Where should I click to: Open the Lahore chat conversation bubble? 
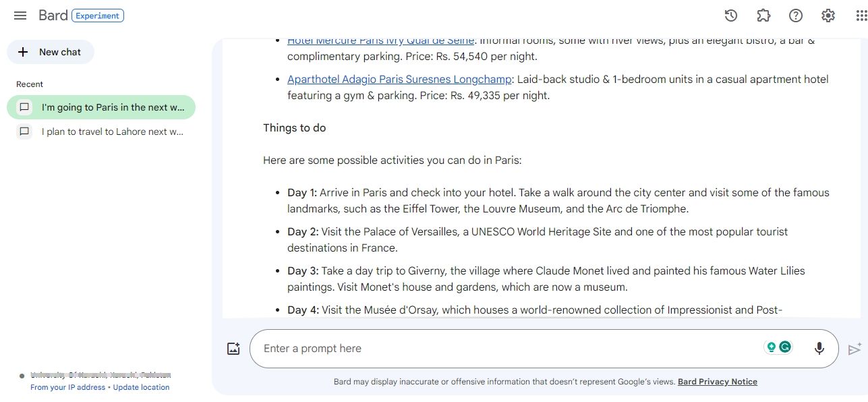coord(24,132)
